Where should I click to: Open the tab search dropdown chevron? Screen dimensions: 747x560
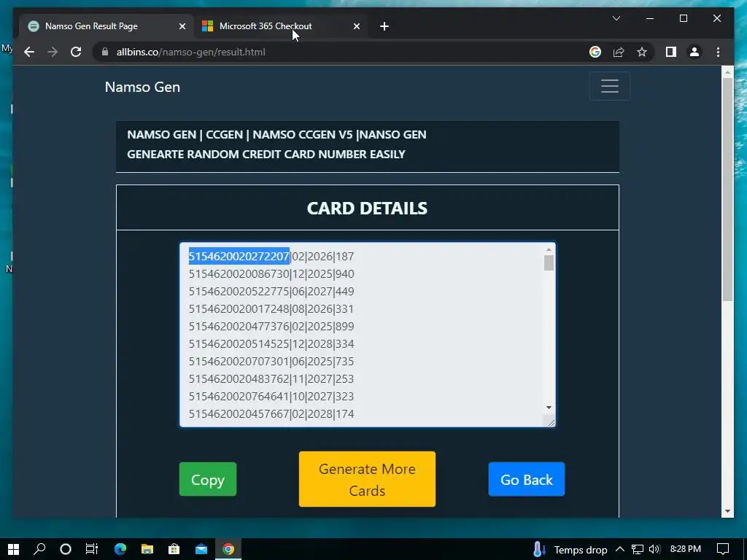coord(616,18)
